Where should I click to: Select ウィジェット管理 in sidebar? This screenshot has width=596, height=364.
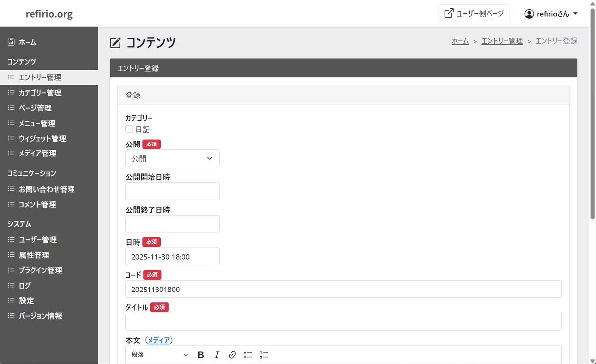49,139
